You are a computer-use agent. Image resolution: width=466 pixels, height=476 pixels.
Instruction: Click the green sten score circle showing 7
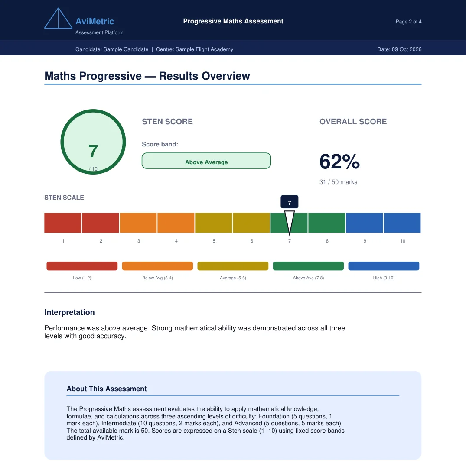coord(93,142)
